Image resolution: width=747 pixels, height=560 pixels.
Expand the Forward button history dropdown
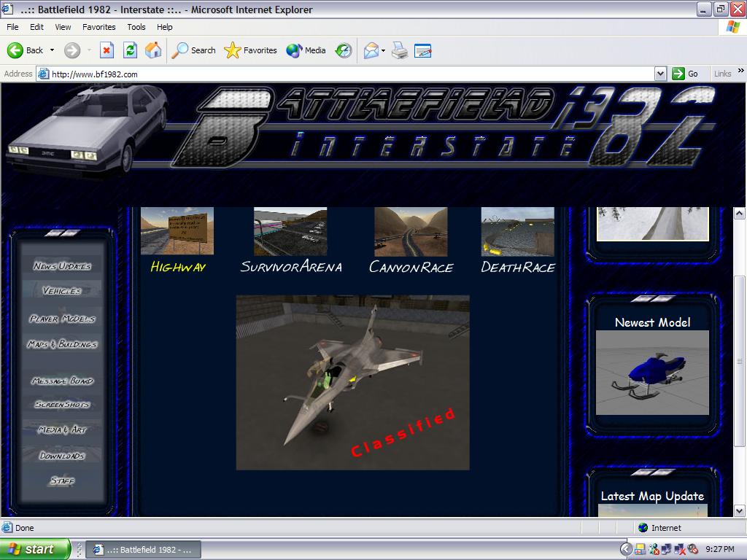click(x=89, y=50)
